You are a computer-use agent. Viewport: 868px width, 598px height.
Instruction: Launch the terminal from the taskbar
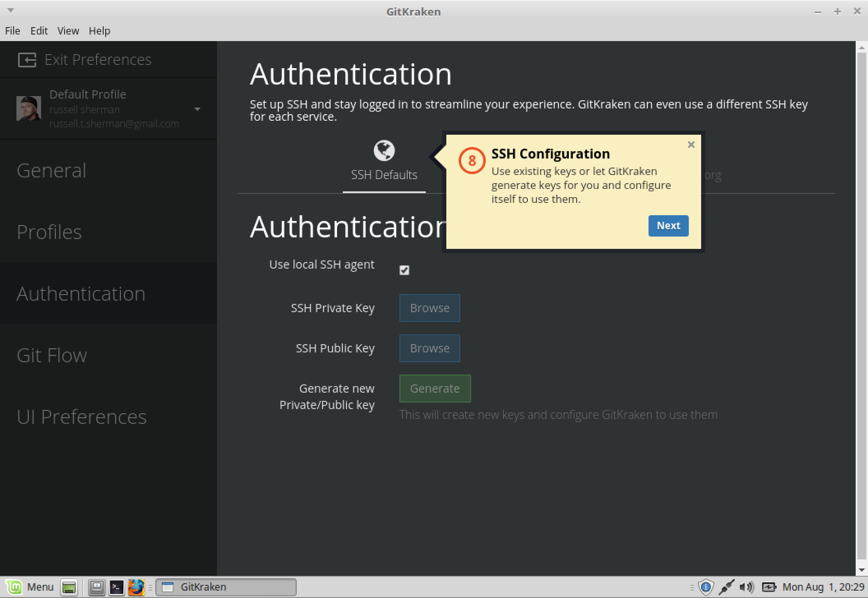coord(116,587)
